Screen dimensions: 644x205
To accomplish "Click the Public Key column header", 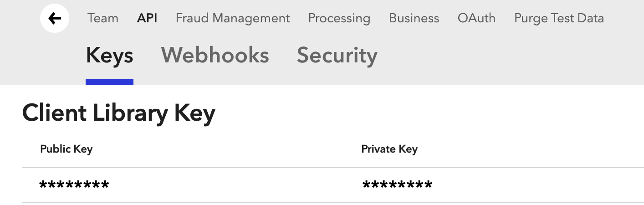I will (x=66, y=149).
